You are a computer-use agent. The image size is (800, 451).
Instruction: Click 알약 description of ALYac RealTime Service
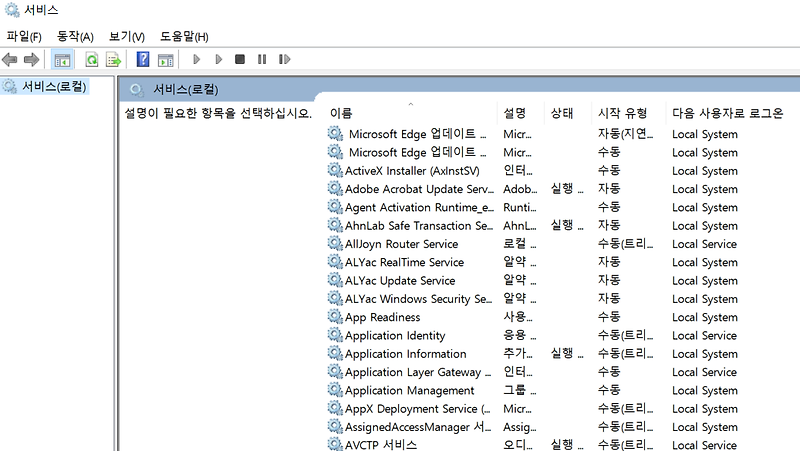519,262
